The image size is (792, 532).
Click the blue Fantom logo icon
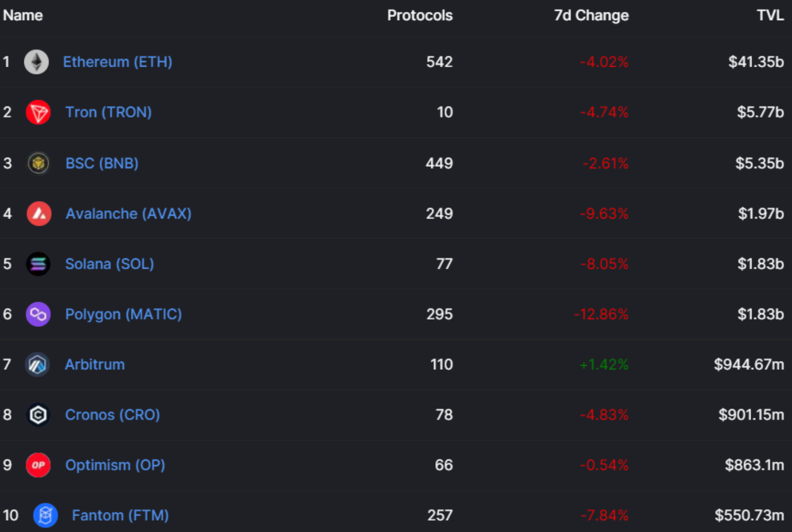pos(45,515)
